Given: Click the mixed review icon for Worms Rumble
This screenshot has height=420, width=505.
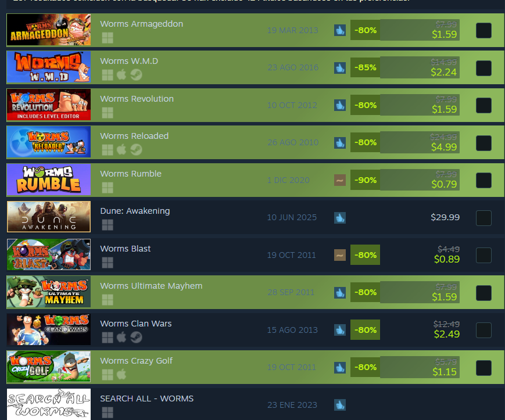Looking at the screenshot, I should (x=340, y=180).
